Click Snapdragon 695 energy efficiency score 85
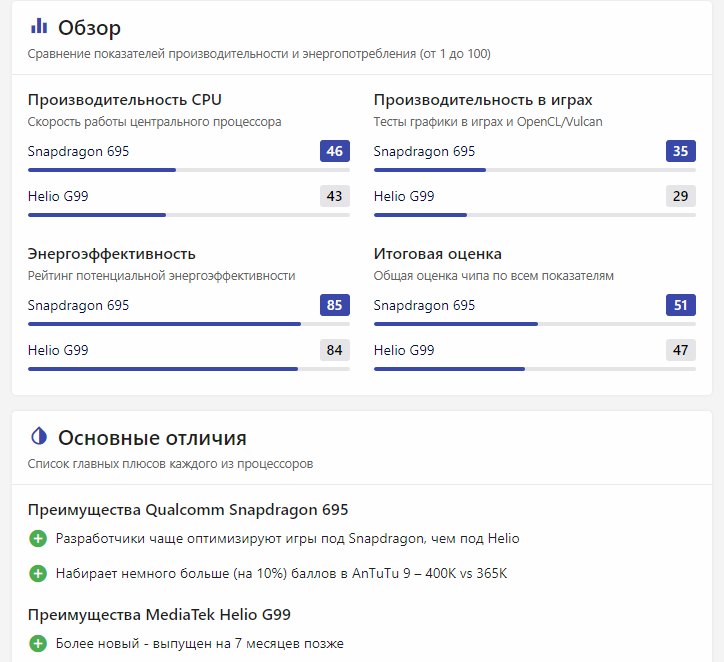 [334, 306]
